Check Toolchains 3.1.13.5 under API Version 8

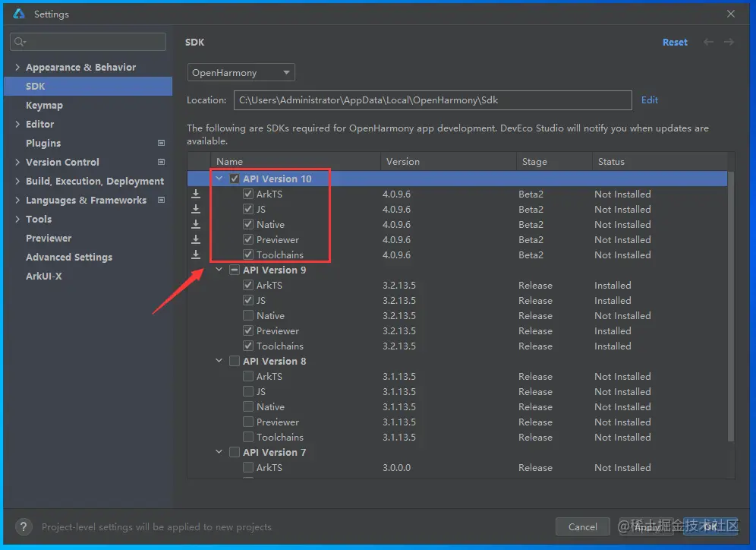pyautogui.click(x=247, y=437)
